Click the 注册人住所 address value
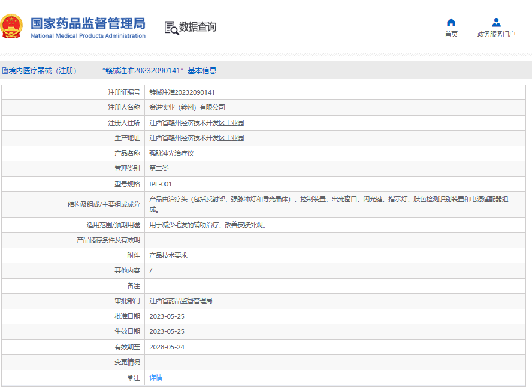The height and width of the screenshot is (392, 532). pyautogui.click(x=197, y=123)
